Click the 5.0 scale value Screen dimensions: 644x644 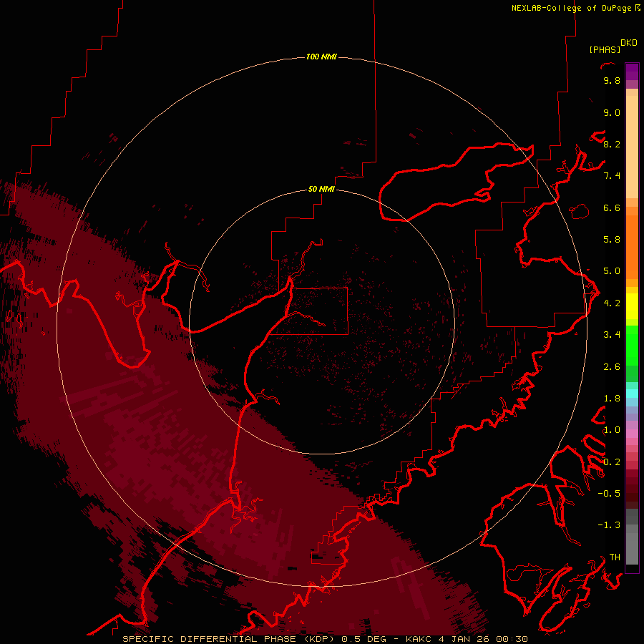point(612,271)
